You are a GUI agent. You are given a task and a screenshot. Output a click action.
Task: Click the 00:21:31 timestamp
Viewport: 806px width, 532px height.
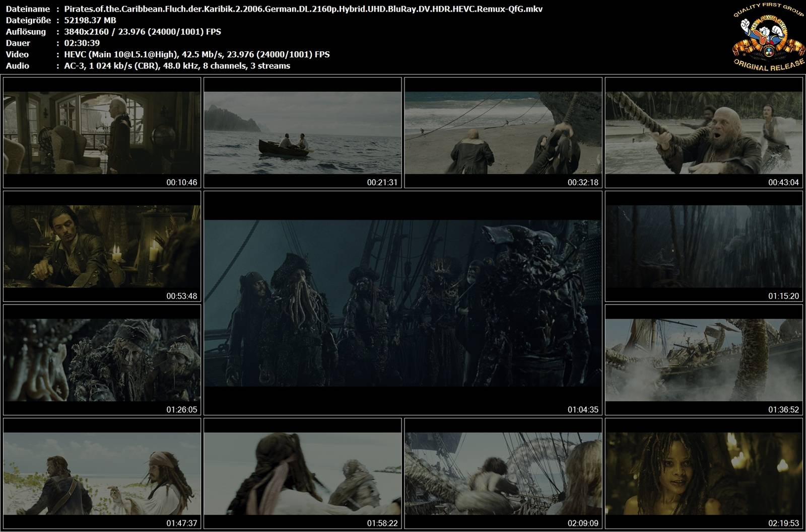[382, 183]
